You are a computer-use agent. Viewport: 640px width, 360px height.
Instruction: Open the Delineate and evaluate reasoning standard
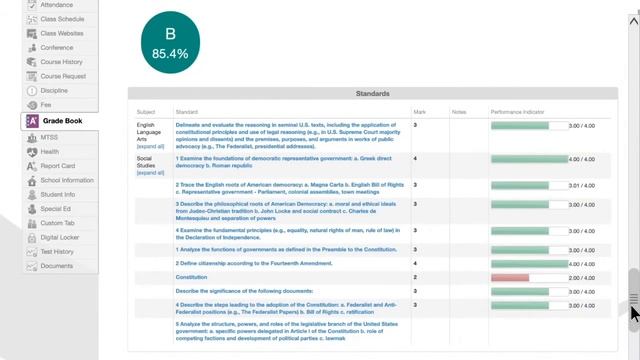pos(288,136)
